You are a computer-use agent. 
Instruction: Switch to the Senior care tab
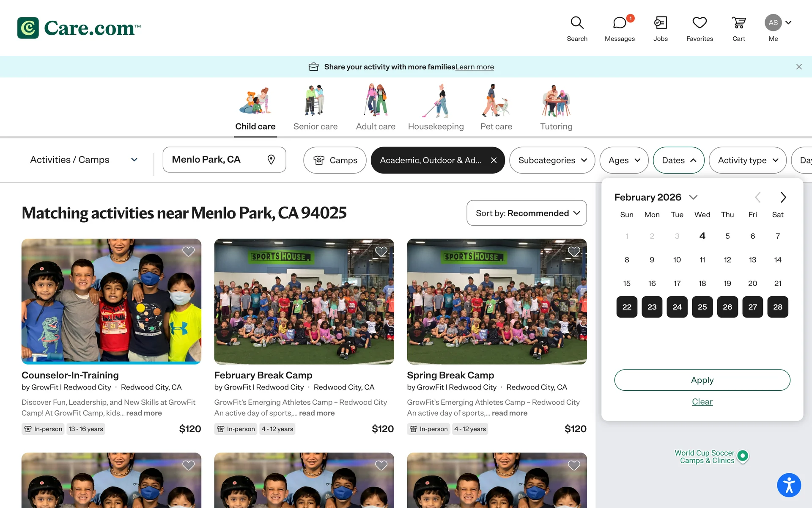pyautogui.click(x=315, y=108)
